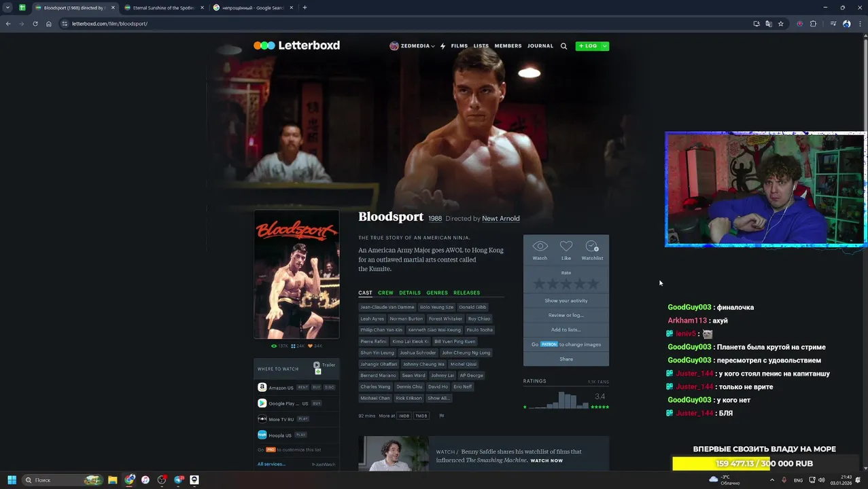The height and width of the screenshot is (489, 868).
Task: Expand the arrow beside LOG button
Action: (x=605, y=46)
